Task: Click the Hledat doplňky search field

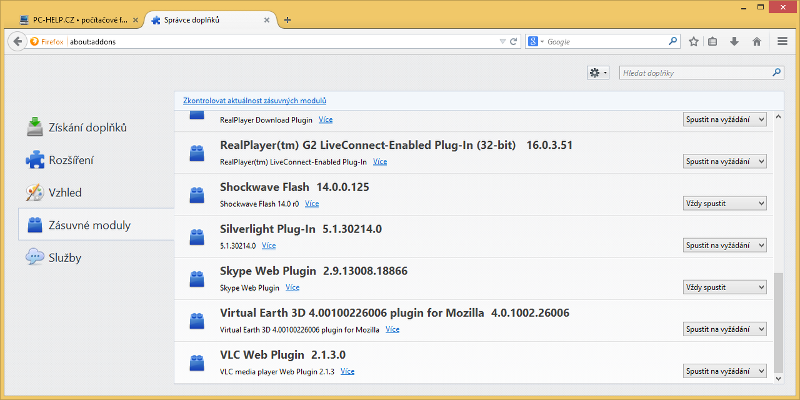Action: click(694, 73)
